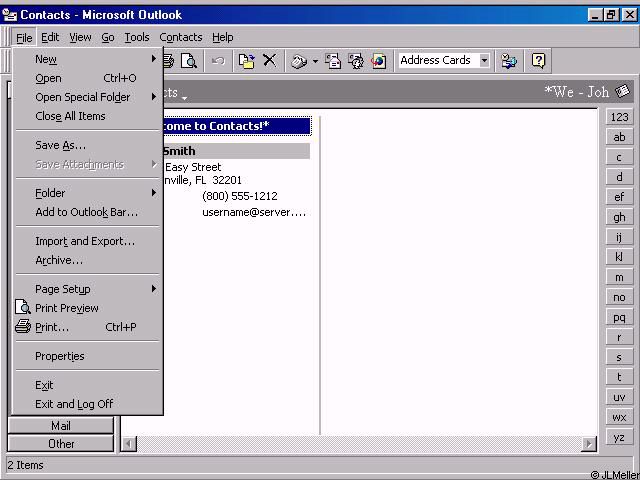Open the Address Cards view dropdown
This screenshot has height=480, width=640.
(x=484, y=61)
